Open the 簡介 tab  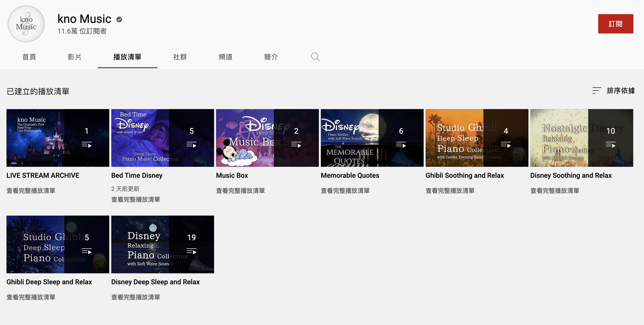[271, 57]
